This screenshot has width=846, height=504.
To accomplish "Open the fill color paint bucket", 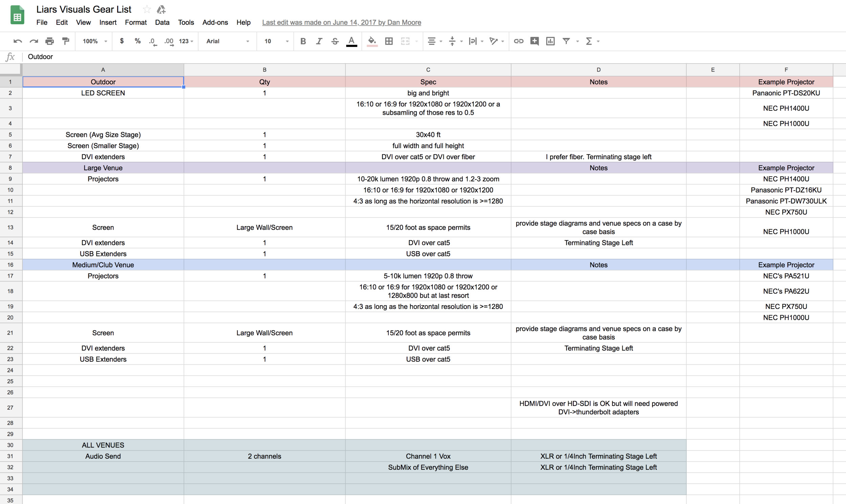I will point(372,41).
